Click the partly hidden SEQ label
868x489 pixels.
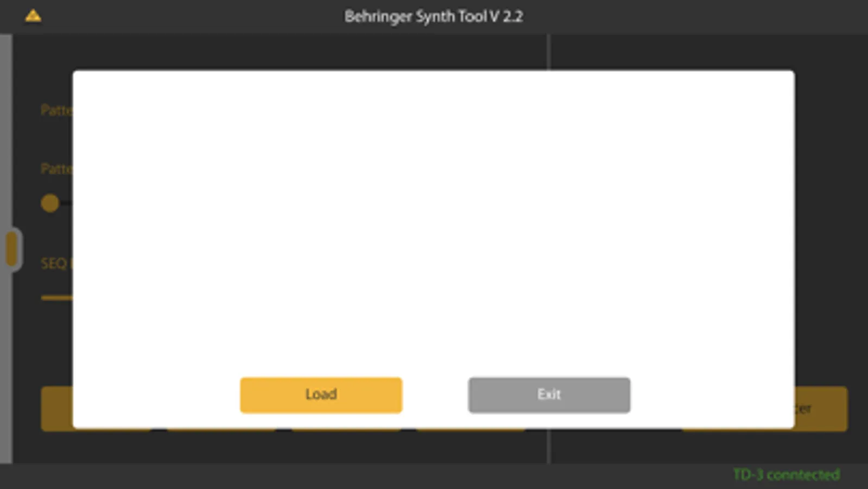point(56,264)
